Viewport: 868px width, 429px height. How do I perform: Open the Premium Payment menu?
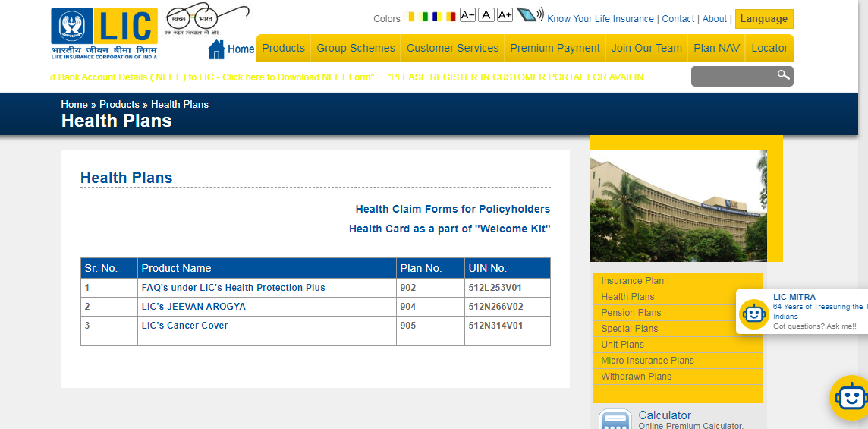coord(555,49)
